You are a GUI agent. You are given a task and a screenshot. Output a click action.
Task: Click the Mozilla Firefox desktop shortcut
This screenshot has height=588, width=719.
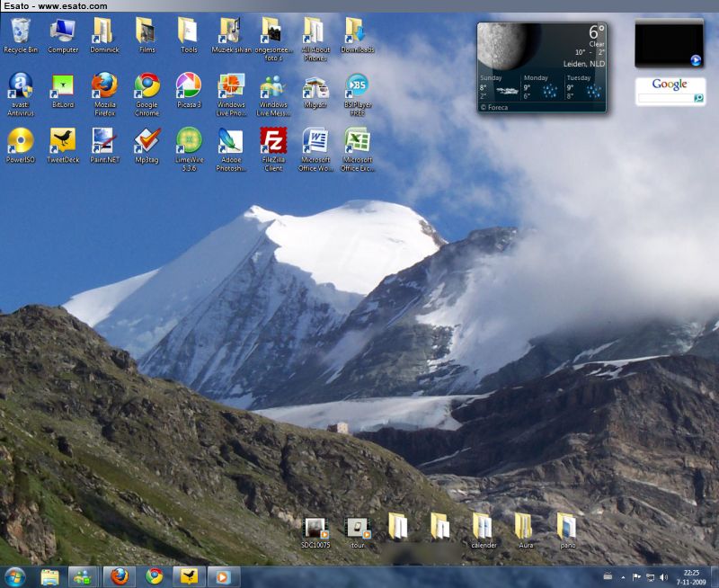pyautogui.click(x=104, y=94)
